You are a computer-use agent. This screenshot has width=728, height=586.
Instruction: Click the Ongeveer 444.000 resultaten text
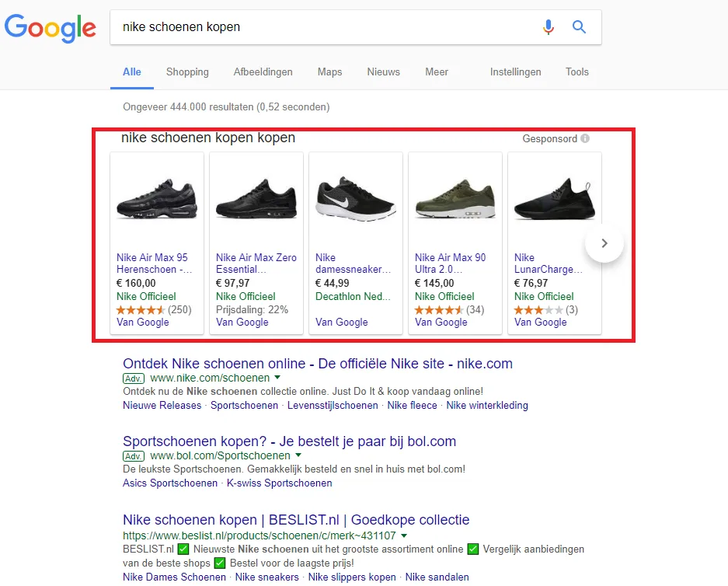click(226, 106)
